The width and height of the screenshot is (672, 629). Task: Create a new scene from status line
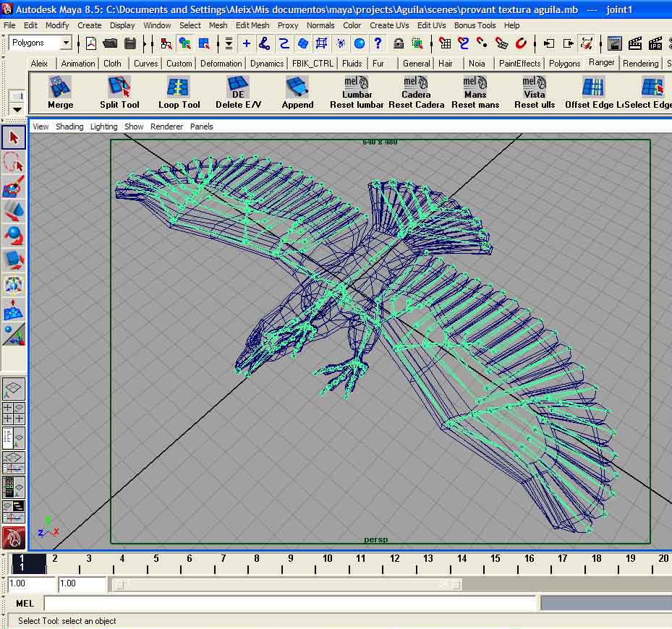pyautogui.click(x=91, y=43)
